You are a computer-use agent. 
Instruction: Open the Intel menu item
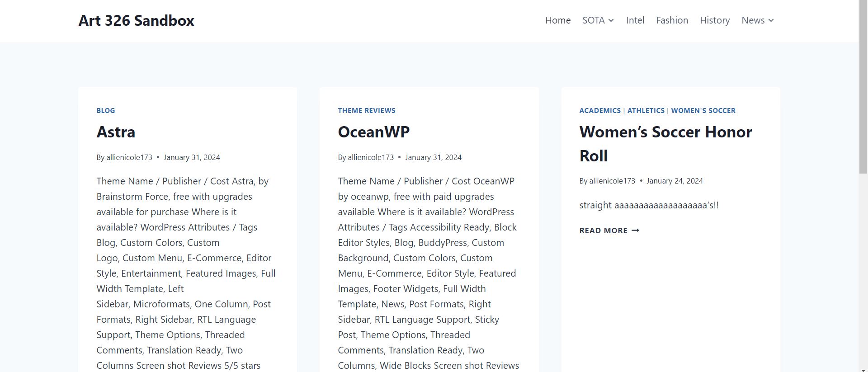coord(635,20)
